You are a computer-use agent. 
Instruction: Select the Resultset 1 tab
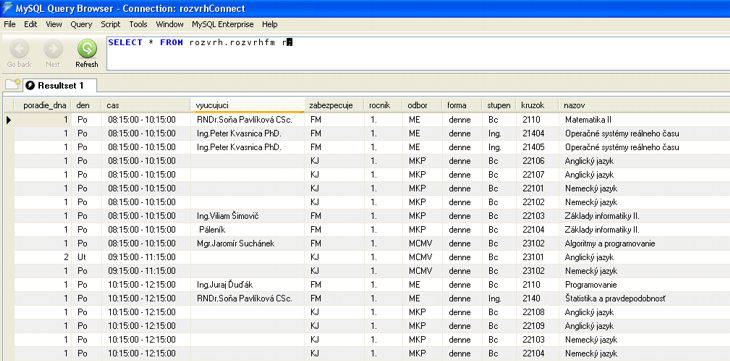pyautogui.click(x=60, y=85)
